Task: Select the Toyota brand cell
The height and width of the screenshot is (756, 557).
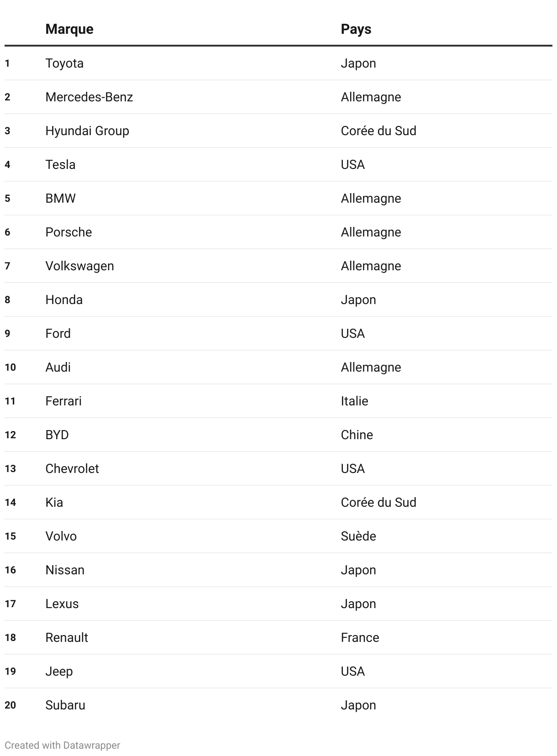Action: 64,63
